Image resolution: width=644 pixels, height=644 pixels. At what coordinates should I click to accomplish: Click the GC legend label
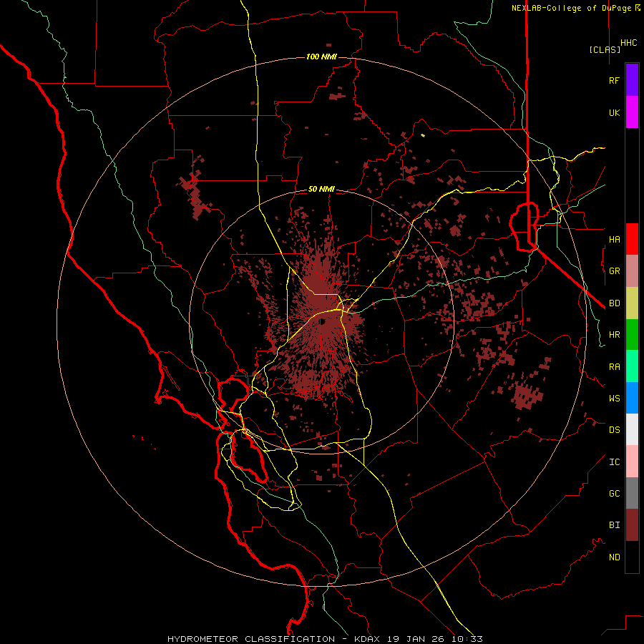coord(614,494)
